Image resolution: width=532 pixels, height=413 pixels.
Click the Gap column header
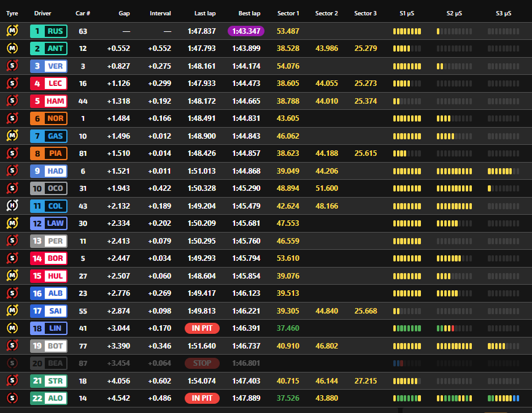point(124,14)
